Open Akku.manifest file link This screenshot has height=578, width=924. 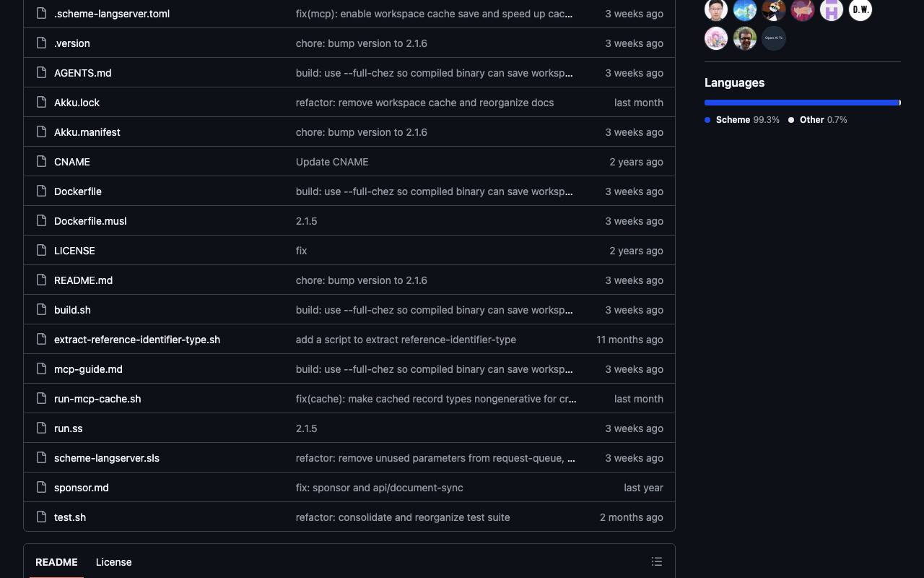point(87,132)
